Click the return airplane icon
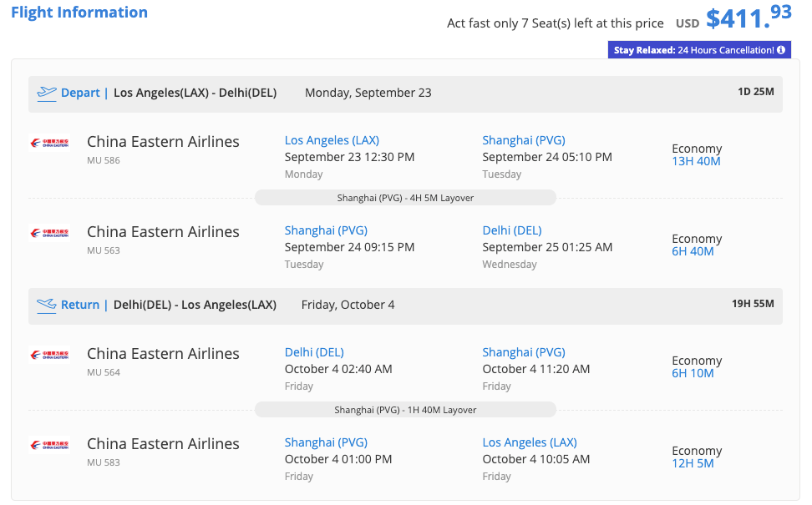The image size is (812, 505). 47,305
